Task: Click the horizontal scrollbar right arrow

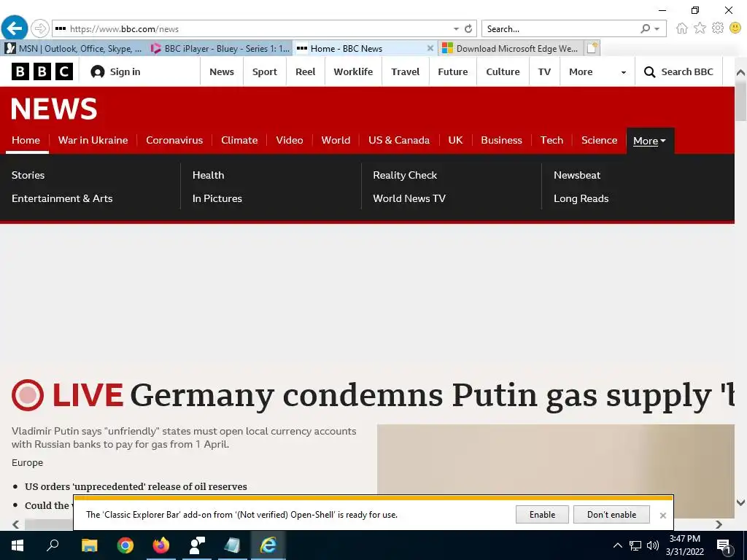Action: coord(719,524)
